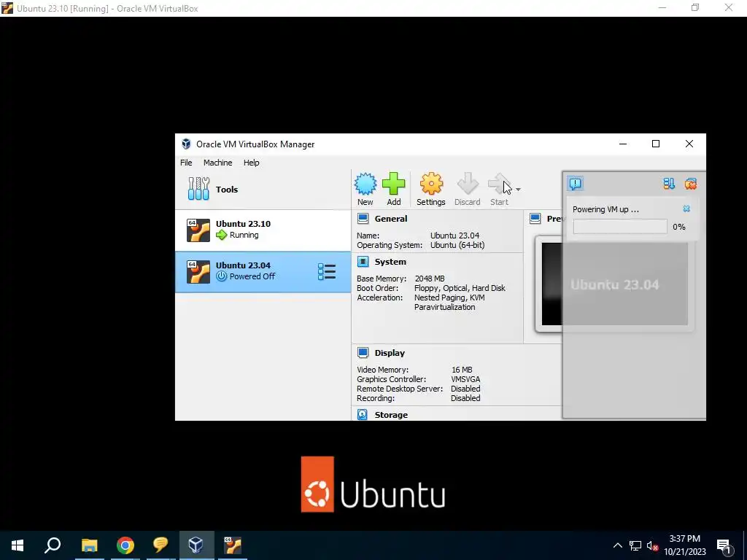Launch Google Chrome from the taskbar

click(x=125, y=545)
